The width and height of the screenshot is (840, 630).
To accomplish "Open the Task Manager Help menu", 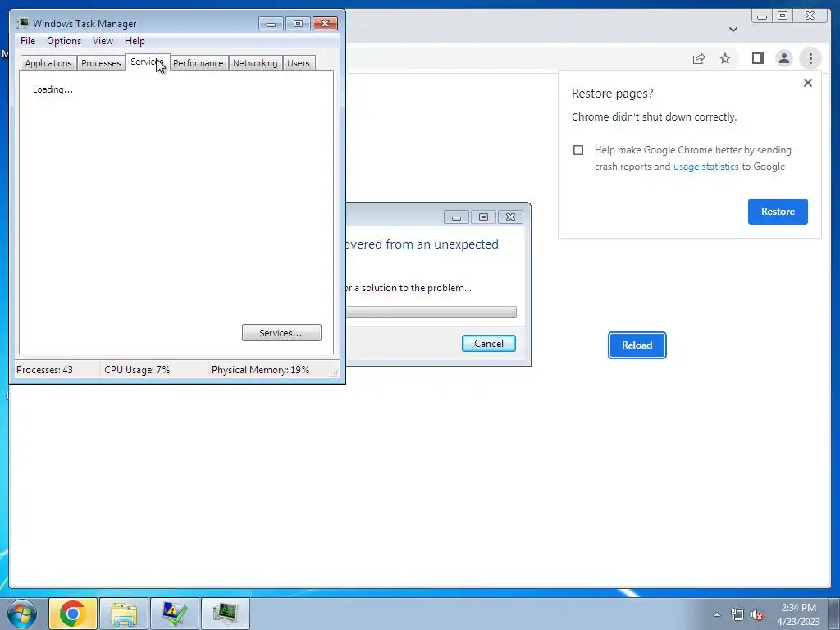I will click(135, 41).
